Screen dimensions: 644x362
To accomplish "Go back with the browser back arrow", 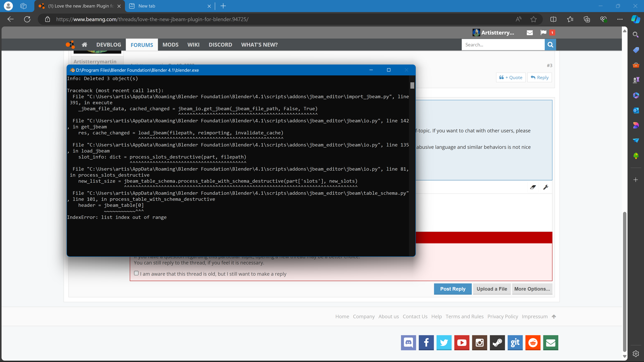I will (x=11, y=19).
